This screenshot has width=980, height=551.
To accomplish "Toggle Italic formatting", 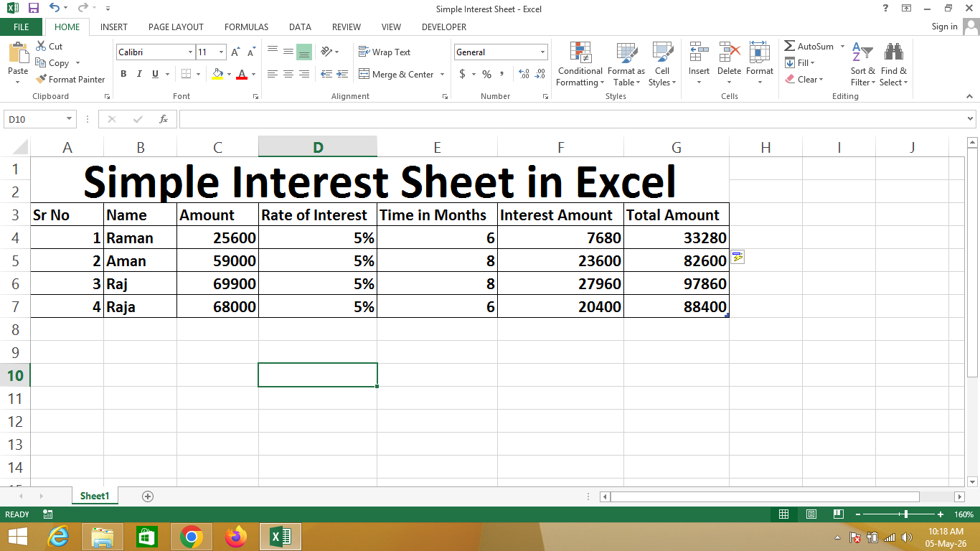I will [138, 74].
